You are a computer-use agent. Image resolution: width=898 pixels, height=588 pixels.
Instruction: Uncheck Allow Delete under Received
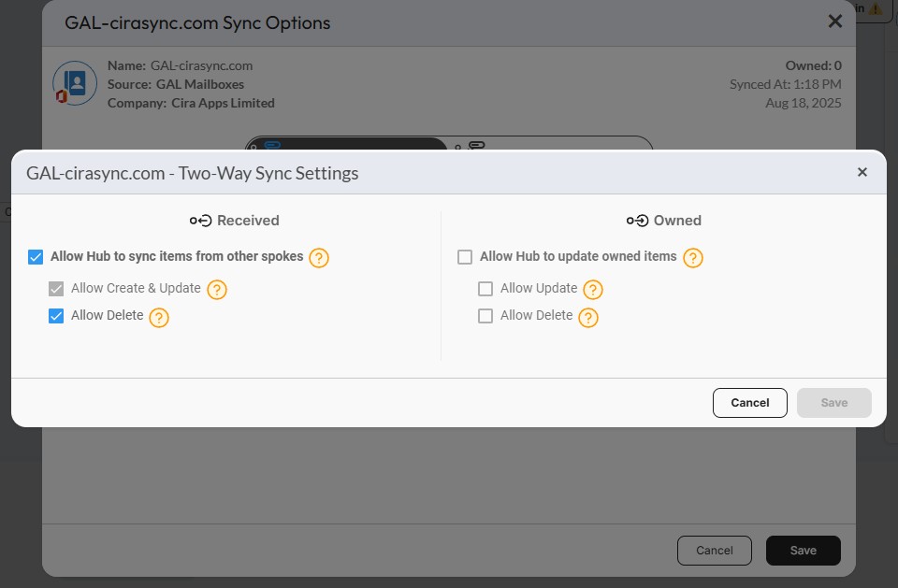(x=56, y=316)
